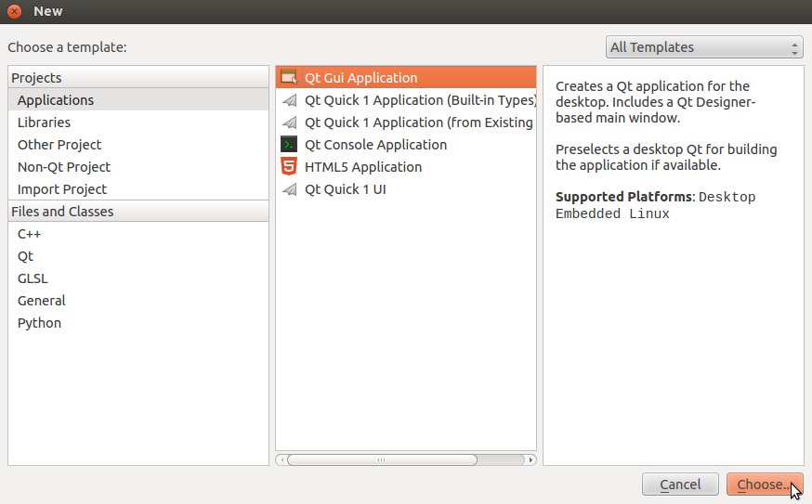Click the Choose... button
The height and width of the screenshot is (504, 812).
point(765,485)
